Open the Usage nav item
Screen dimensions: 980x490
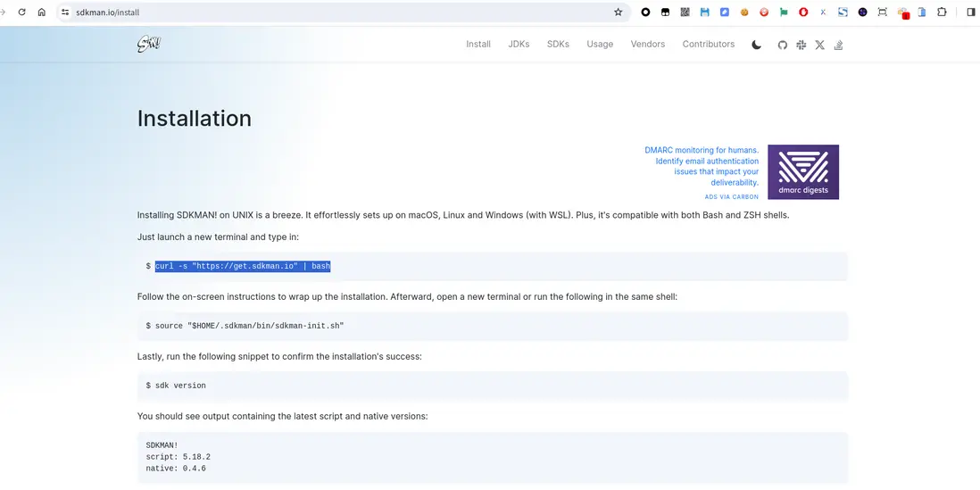[600, 45]
